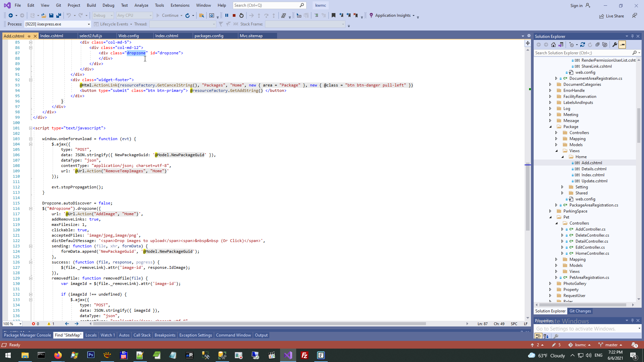This screenshot has width=644, height=362.
Task: Toggle Auto Hide pin for Solution Explorer
Action: coord(632,36)
